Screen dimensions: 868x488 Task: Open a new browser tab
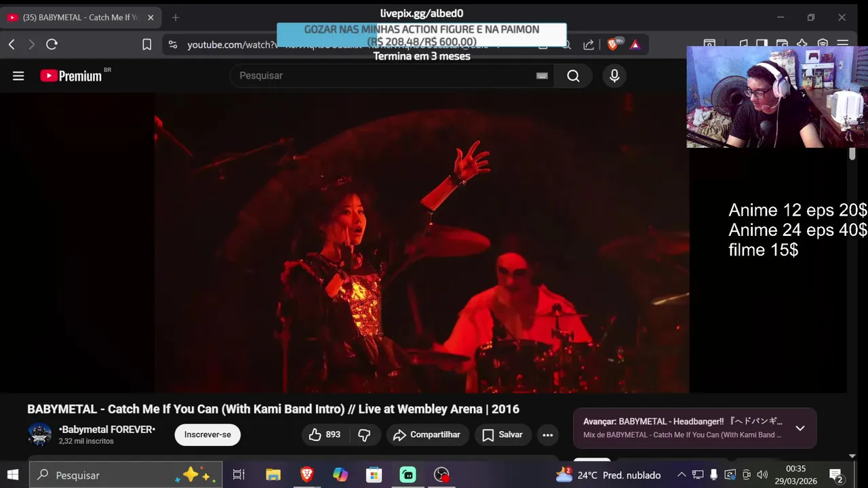pos(176,17)
